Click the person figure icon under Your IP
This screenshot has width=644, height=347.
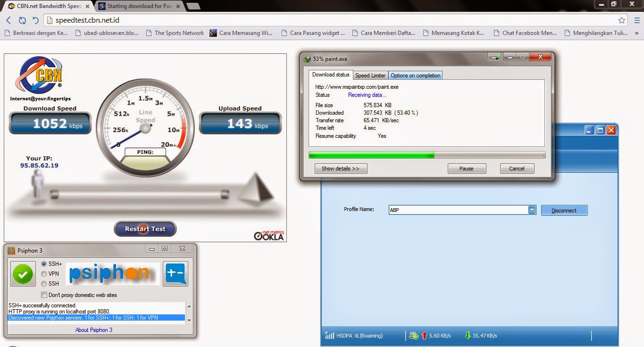38,185
